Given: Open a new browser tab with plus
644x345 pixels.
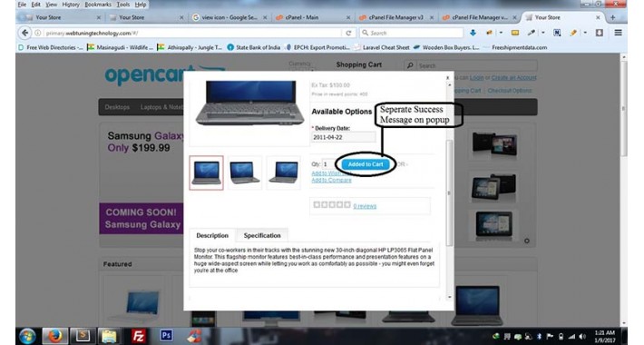Looking at the screenshot, I should point(613,17).
